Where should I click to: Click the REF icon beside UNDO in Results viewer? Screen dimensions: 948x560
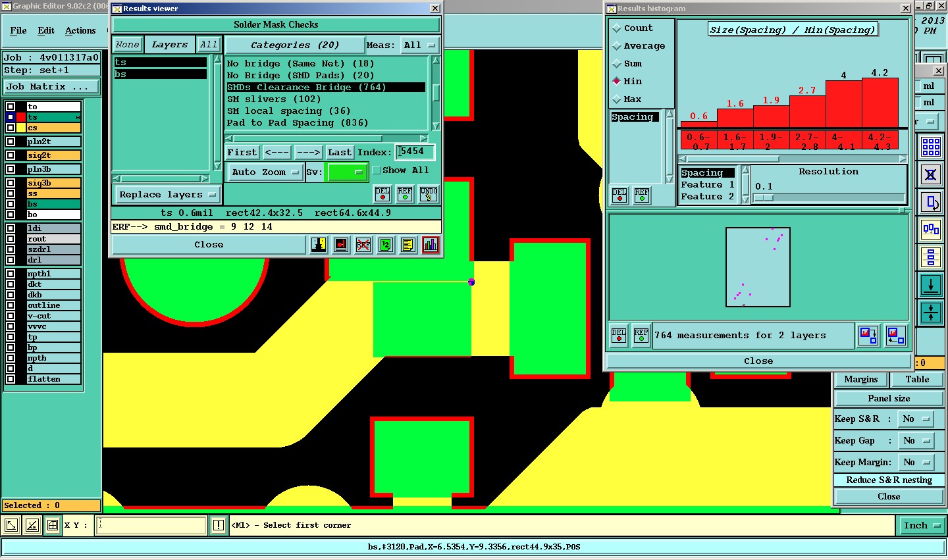tap(405, 194)
